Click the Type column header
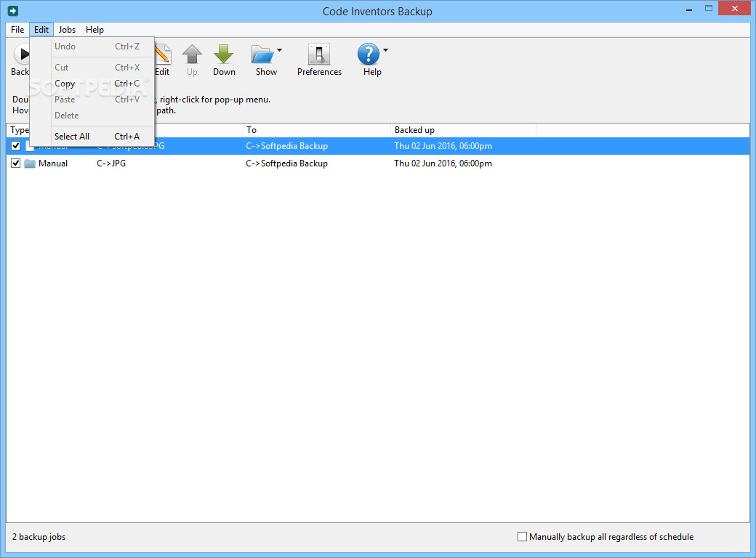 [x=20, y=130]
